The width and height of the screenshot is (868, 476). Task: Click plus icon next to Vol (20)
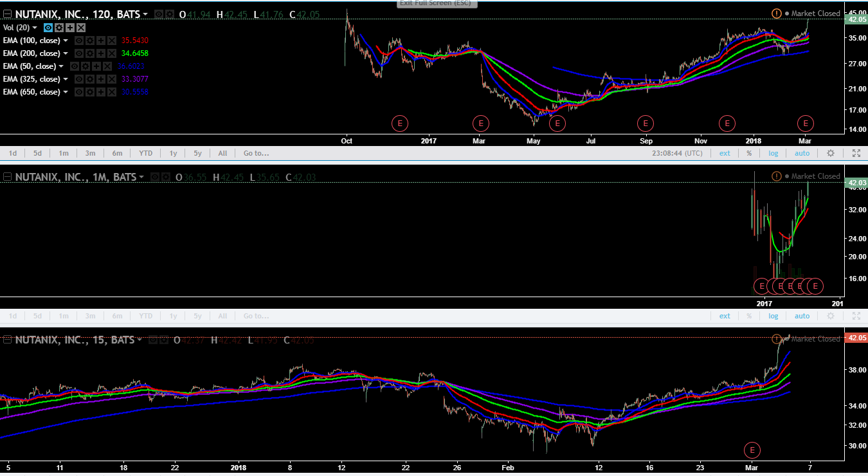tap(70, 28)
